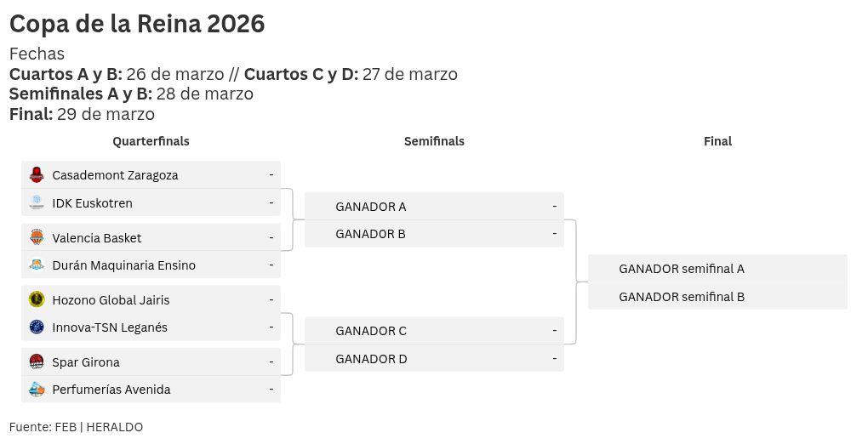Open the GANADOR B semifinal slot

pyautogui.click(x=371, y=234)
